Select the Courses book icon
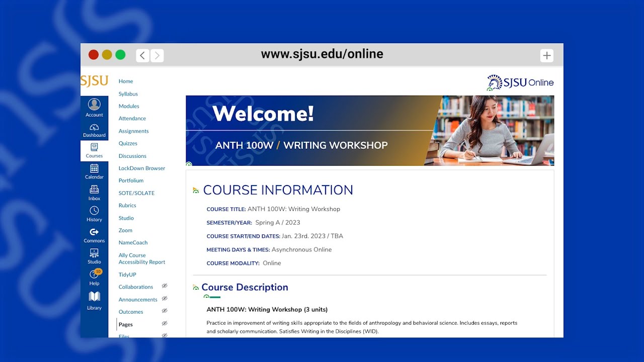Screen dimensions: 644x362 pyautogui.click(x=94, y=147)
